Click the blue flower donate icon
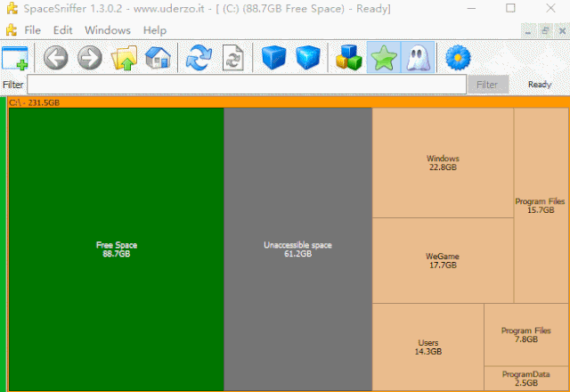The width and height of the screenshot is (570, 392). pos(458,59)
